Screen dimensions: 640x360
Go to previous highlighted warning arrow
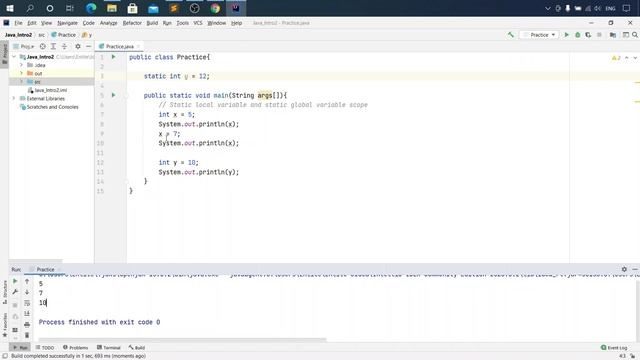[627, 58]
